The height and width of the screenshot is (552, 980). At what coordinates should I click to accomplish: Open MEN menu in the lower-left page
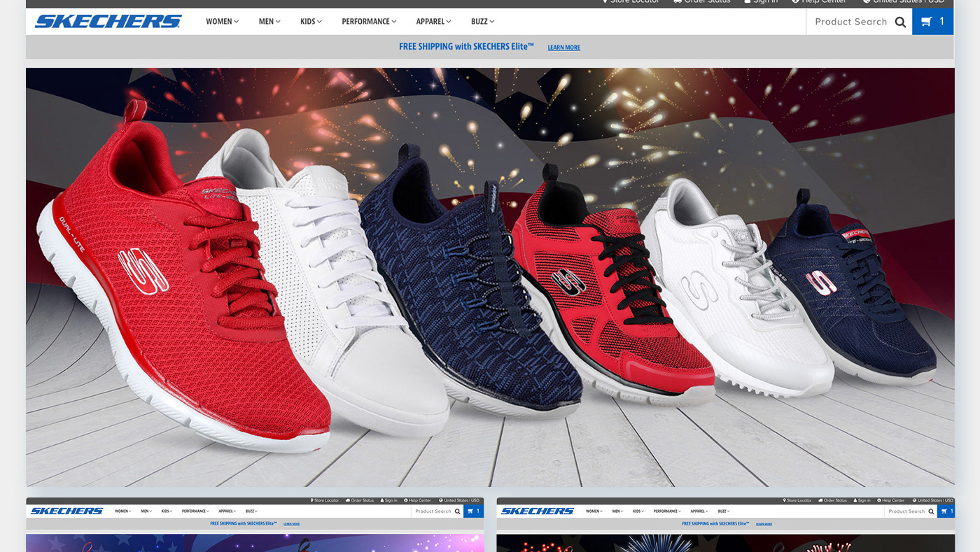(146, 511)
